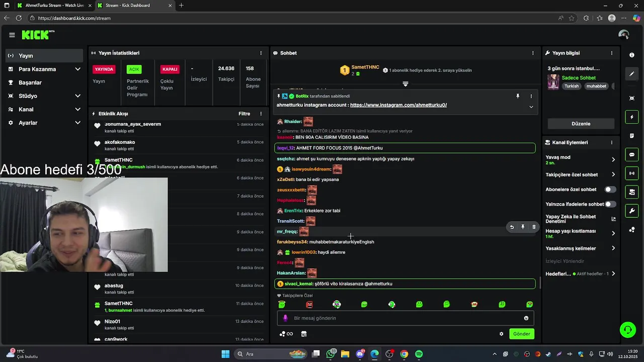Screen dimensions: 644x362
Task: Click the channel points infinity icon
Action: pos(286,334)
